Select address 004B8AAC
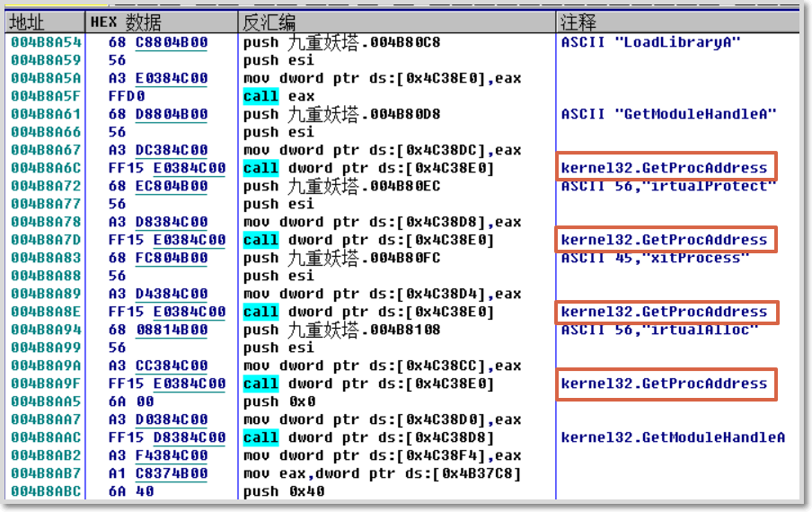Screen dimensions: 812x512 click(x=46, y=438)
